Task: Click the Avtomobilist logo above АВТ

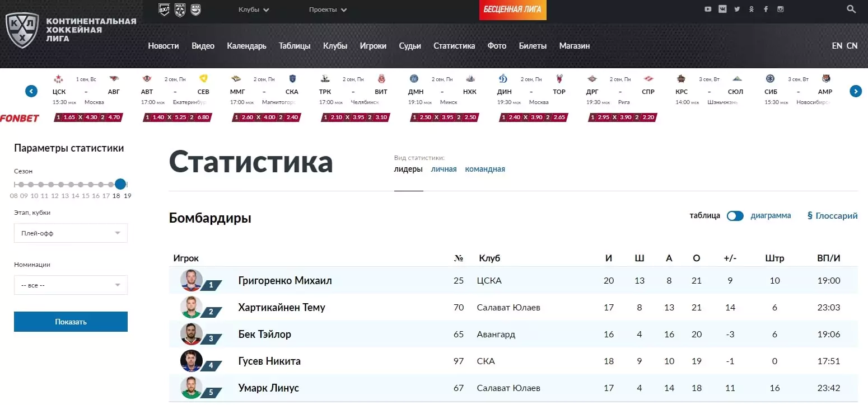Action: [147, 79]
